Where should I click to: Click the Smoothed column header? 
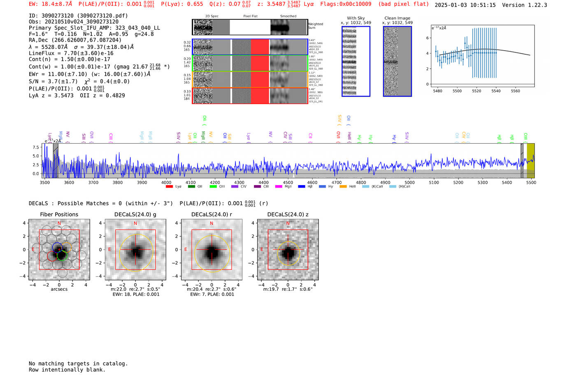[x=288, y=16]
